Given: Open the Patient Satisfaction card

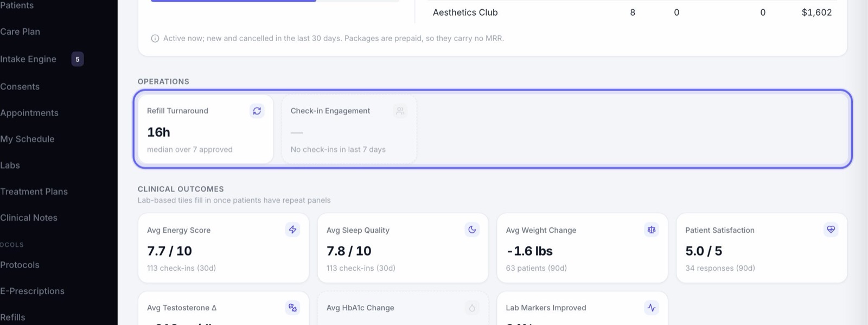Looking at the screenshot, I should pos(762,248).
